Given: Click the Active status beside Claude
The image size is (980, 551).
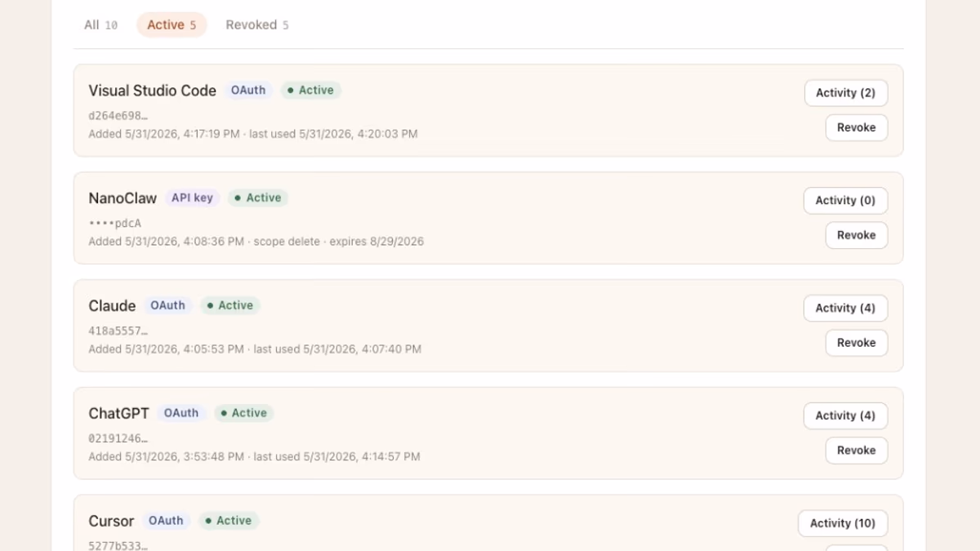Looking at the screenshot, I should tap(230, 306).
